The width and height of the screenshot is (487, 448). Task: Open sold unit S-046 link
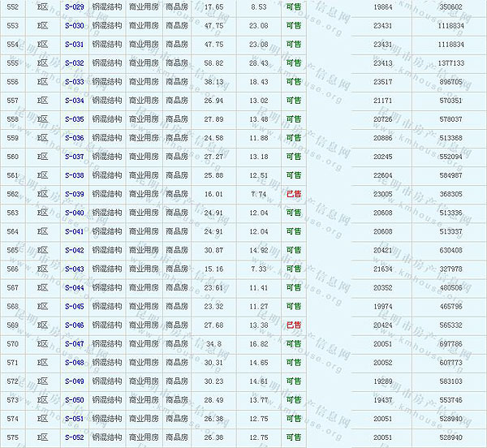(74, 325)
